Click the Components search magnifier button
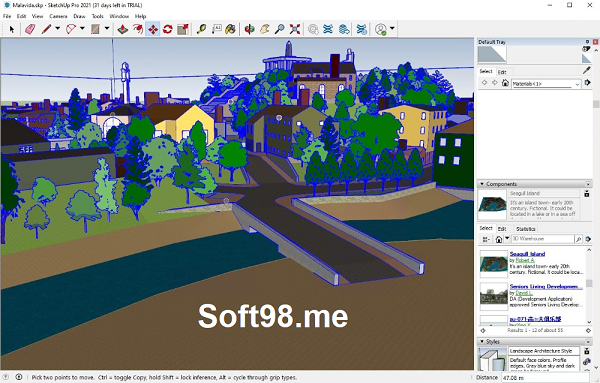600x383 pixels. coord(578,239)
